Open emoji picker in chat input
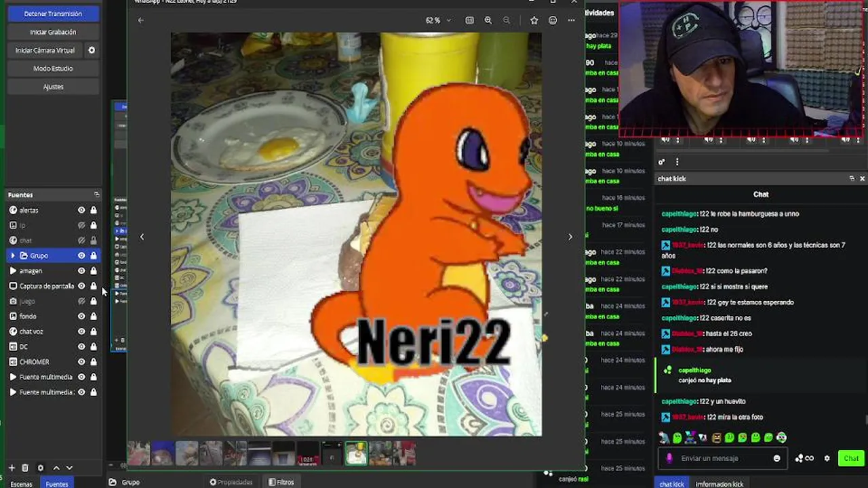The width and height of the screenshot is (868, 488). 777,458
